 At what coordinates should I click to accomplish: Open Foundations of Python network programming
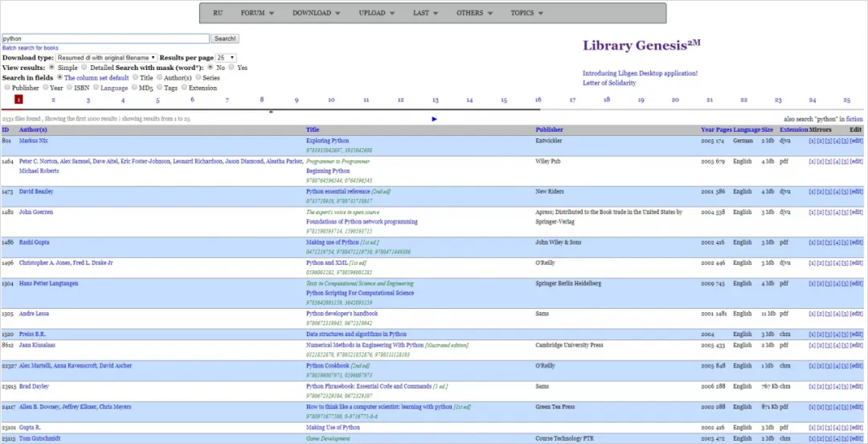pyautogui.click(x=362, y=222)
